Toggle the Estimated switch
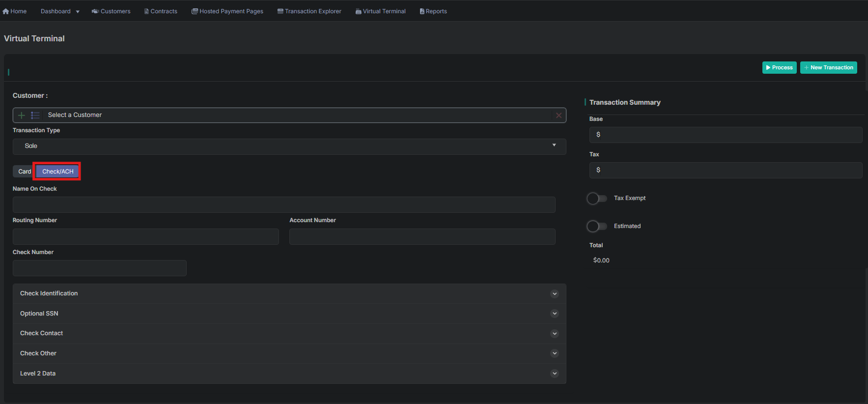Image resolution: width=868 pixels, height=404 pixels. pos(597,226)
